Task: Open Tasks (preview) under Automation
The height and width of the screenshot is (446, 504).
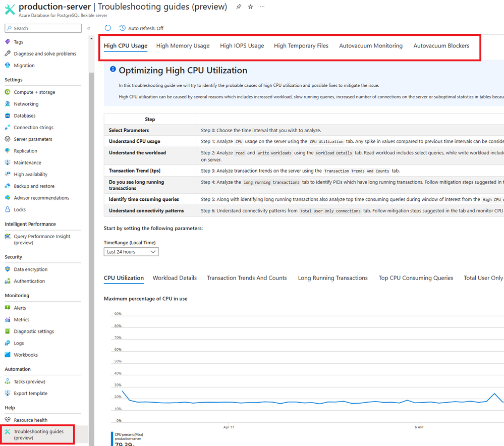Action: pos(30,382)
